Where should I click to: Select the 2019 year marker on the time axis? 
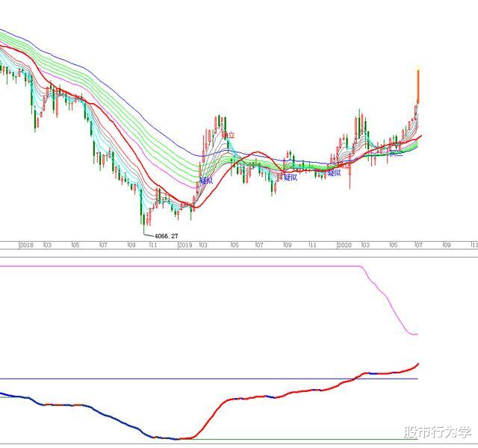(x=185, y=245)
